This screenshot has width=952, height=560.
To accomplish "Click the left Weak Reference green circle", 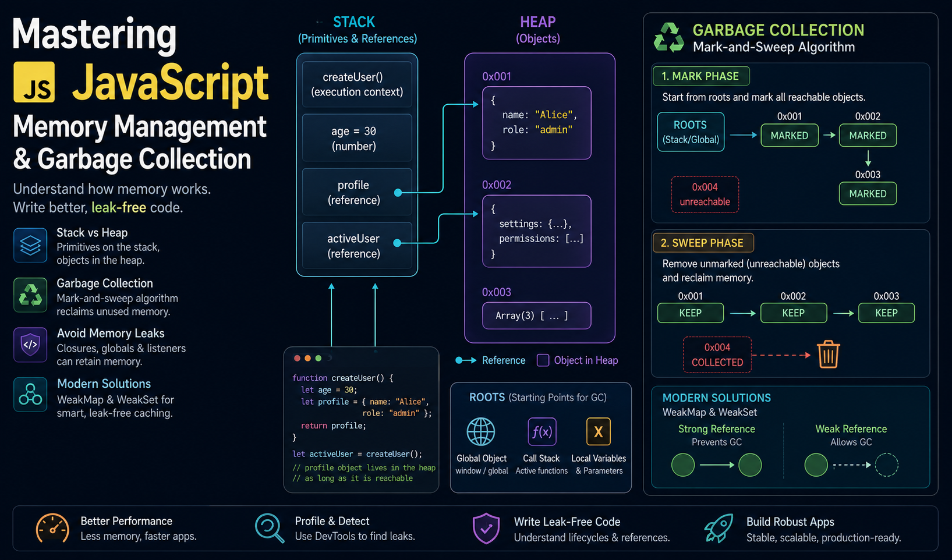I will pyautogui.click(x=816, y=465).
